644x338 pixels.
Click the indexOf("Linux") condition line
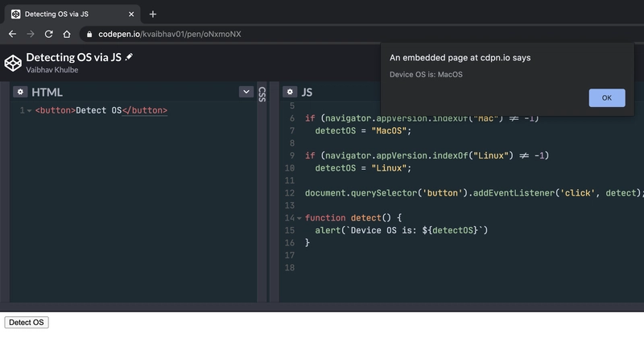pyautogui.click(x=427, y=155)
